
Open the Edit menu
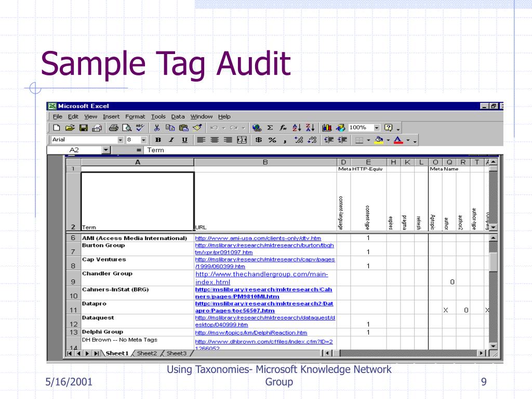[73, 116]
